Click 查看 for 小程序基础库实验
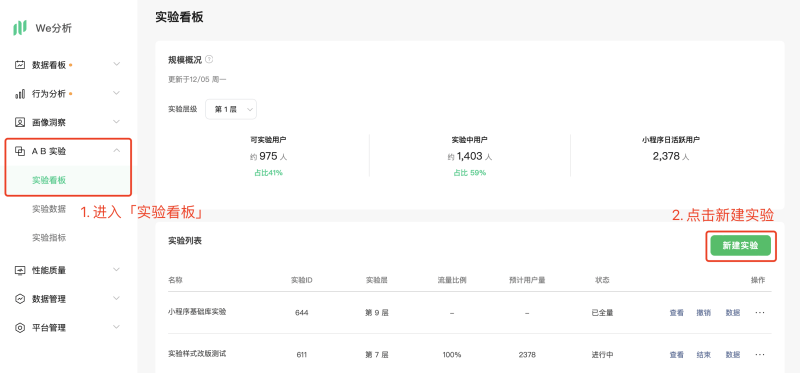This screenshot has height=373, width=800. pos(677,313)
